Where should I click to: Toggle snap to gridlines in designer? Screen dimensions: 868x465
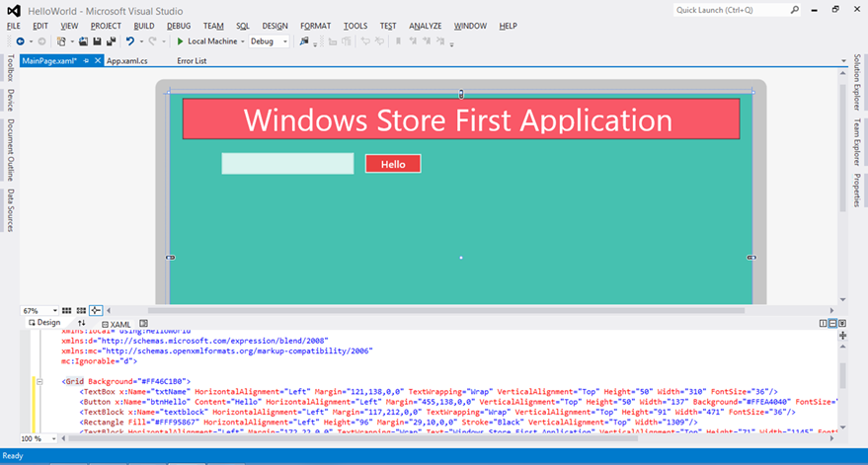click(x=81, y=311)
